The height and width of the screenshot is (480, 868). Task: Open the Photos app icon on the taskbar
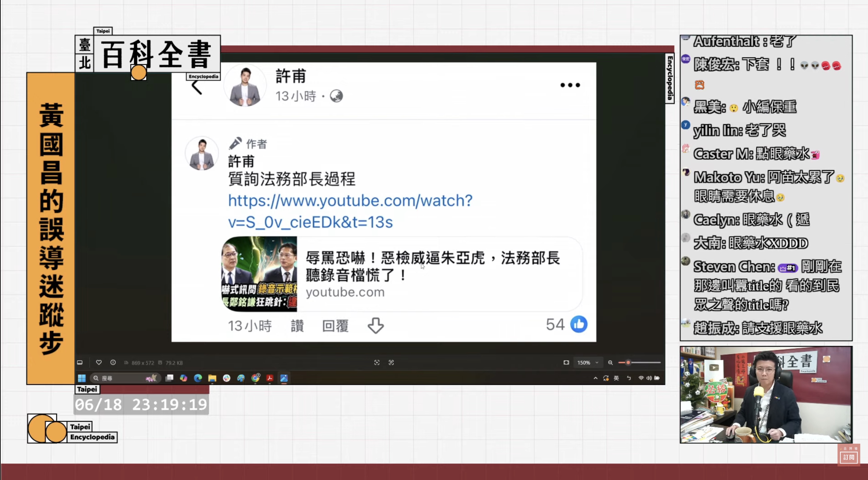pos(284,378)
